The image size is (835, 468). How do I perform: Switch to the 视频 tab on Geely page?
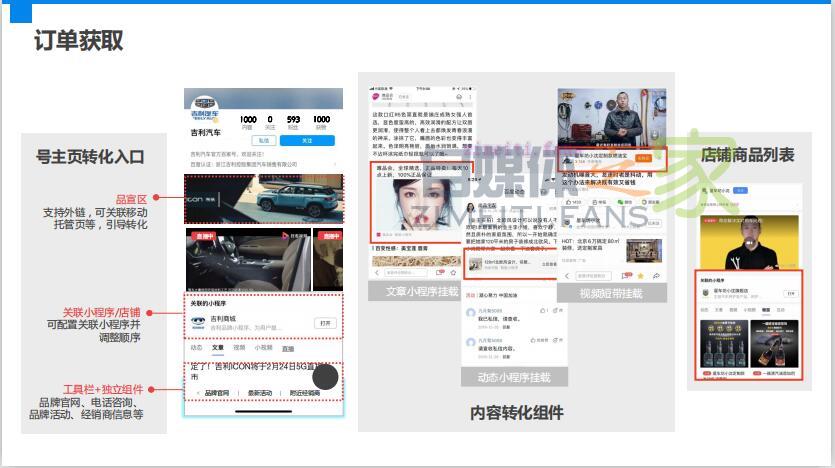(x=239, y=348)
